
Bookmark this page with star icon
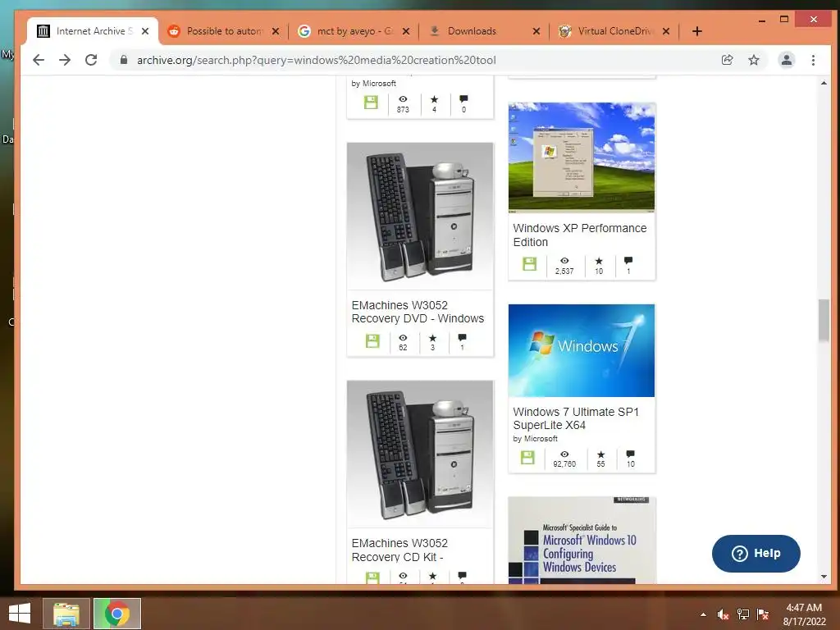[754, 60]
